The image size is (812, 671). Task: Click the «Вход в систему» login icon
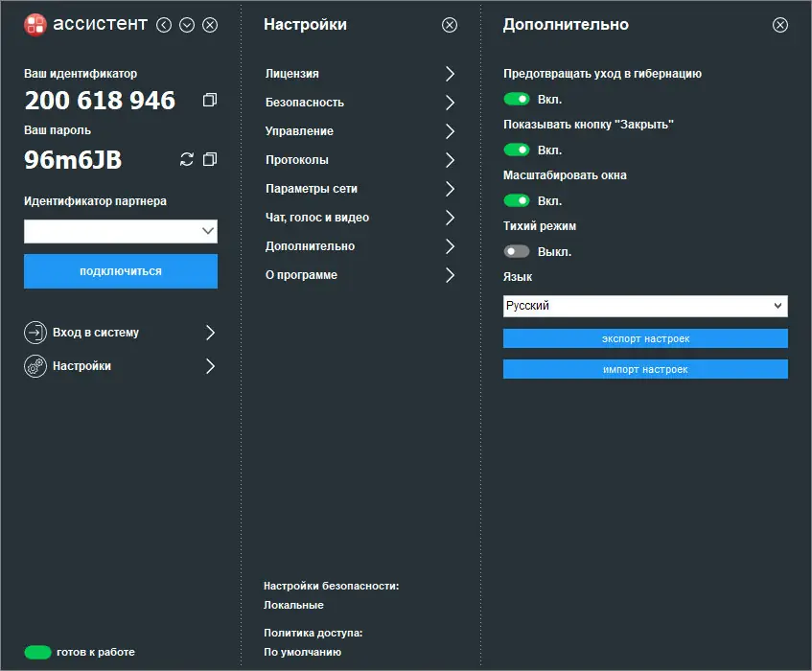35,333
